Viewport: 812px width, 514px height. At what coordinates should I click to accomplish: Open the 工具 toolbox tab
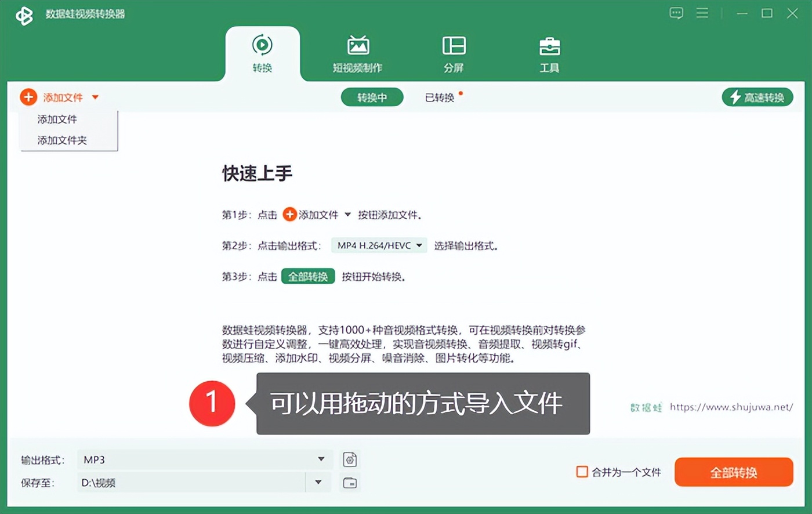pyautogui.click(x=549, y=54)
